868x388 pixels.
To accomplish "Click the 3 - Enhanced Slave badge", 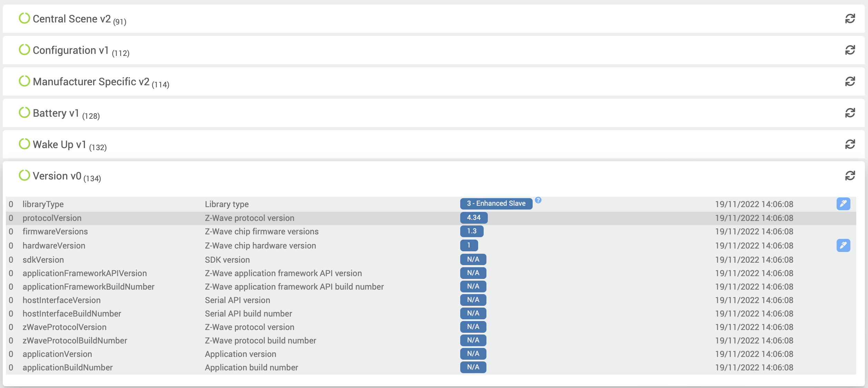I will [x=496, y=204].
